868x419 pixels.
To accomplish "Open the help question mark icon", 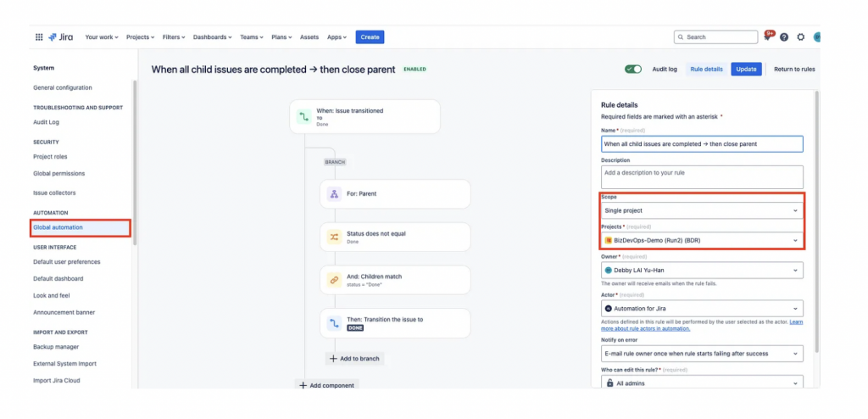I will click(x=784, y=37).
